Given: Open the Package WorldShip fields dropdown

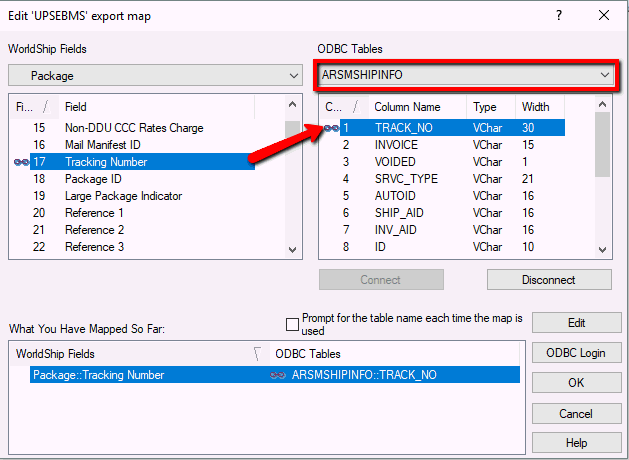Looking at the screenshot, I should (x=155, y=75).
